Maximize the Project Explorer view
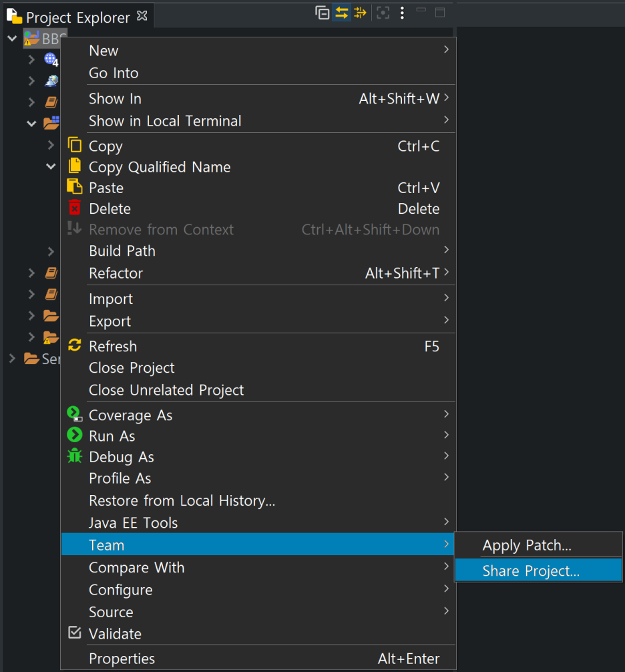 pos(440,13)
